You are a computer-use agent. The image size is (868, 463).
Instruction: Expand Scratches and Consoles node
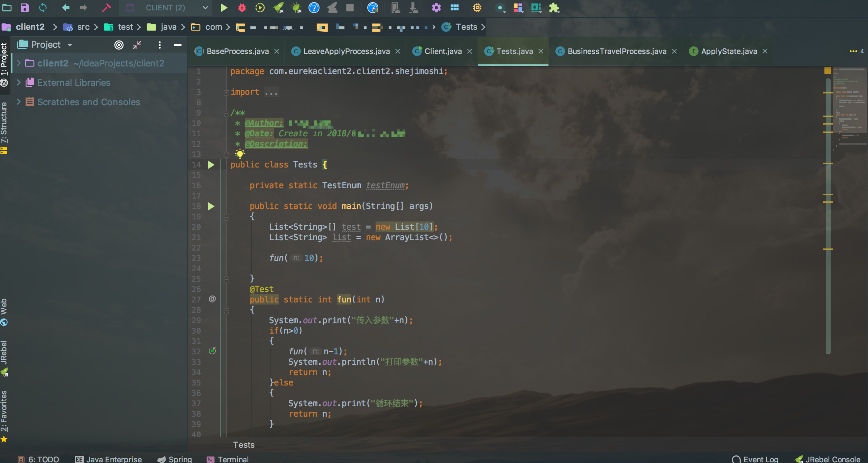(x=19, y=102)
